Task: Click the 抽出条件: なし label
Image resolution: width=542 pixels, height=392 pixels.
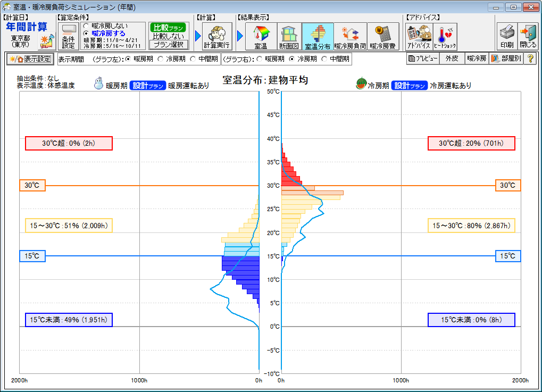Action: [38, 79]
